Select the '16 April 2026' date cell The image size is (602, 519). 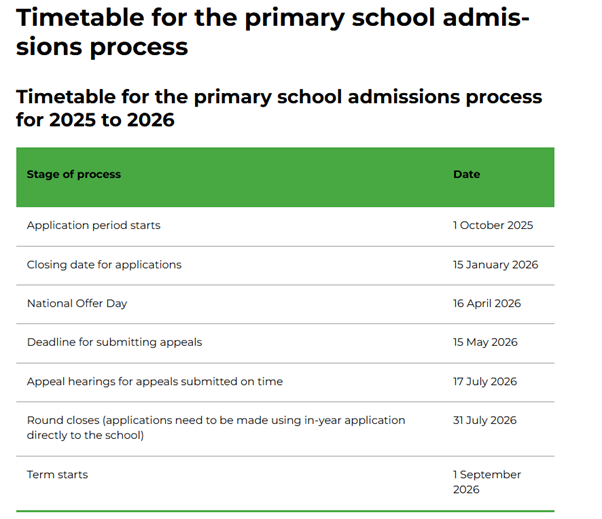coord(487,303)
